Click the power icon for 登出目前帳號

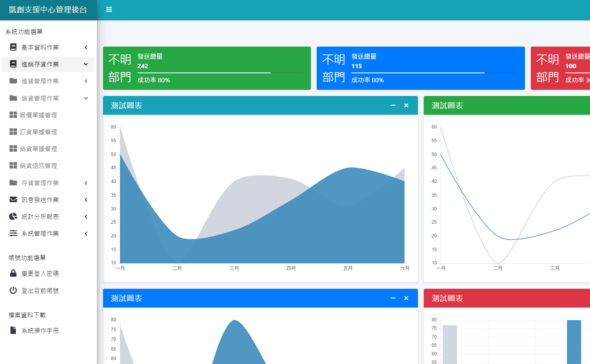pos(13,290)
